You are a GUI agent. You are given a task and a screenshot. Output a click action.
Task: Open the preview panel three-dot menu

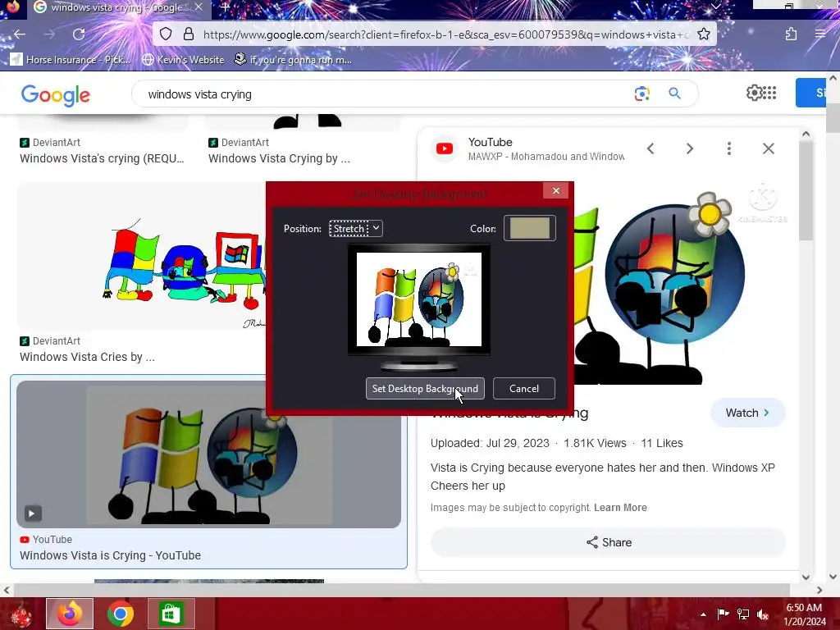coord(729,148)
